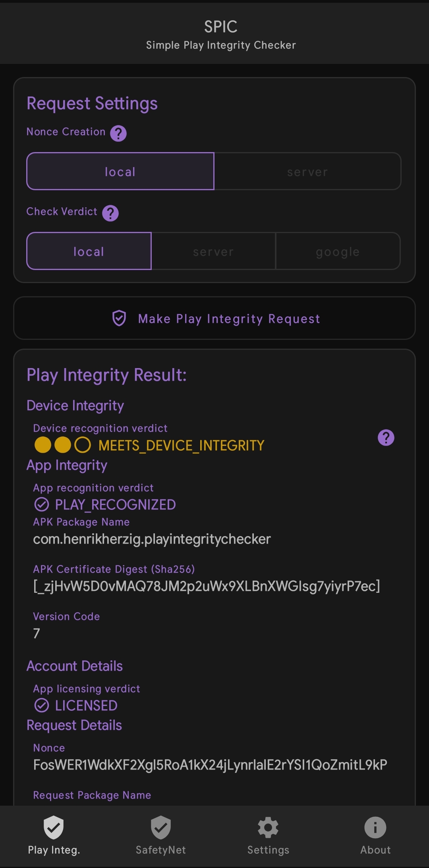Open the device recognition verdict help icon

[386, 438]
